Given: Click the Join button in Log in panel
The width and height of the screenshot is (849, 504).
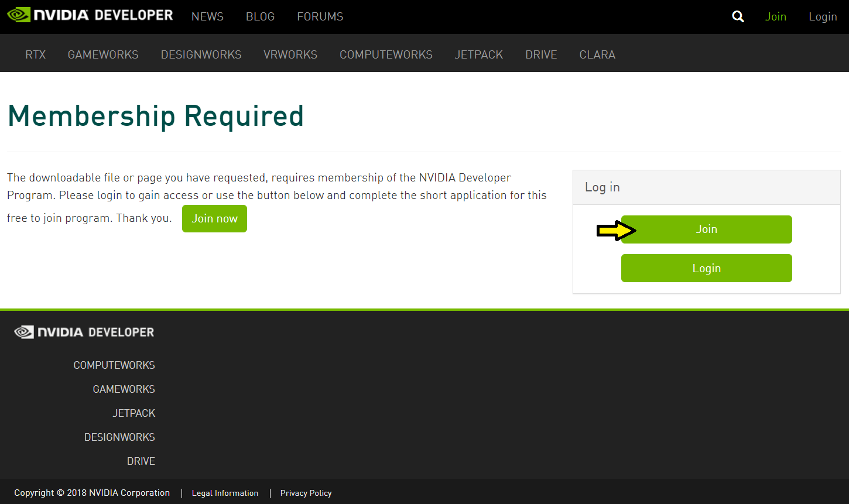Looking at the screenshot, I should click(706, 229).
